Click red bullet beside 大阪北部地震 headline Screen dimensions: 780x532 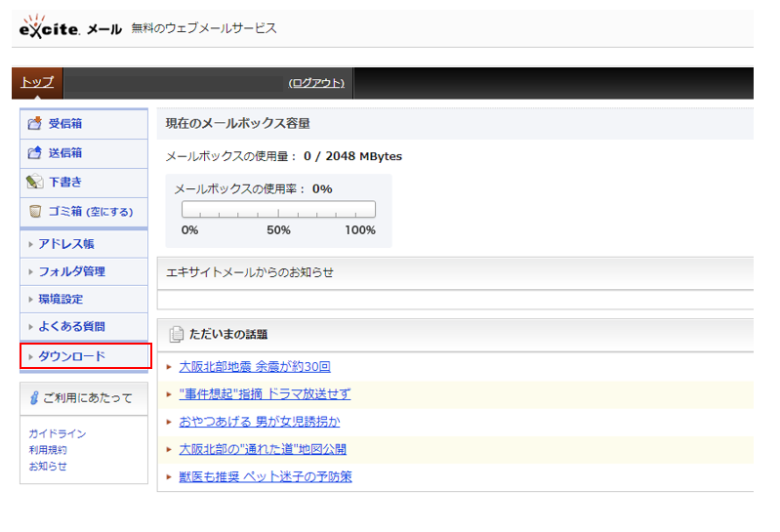(x=169, y=367)
